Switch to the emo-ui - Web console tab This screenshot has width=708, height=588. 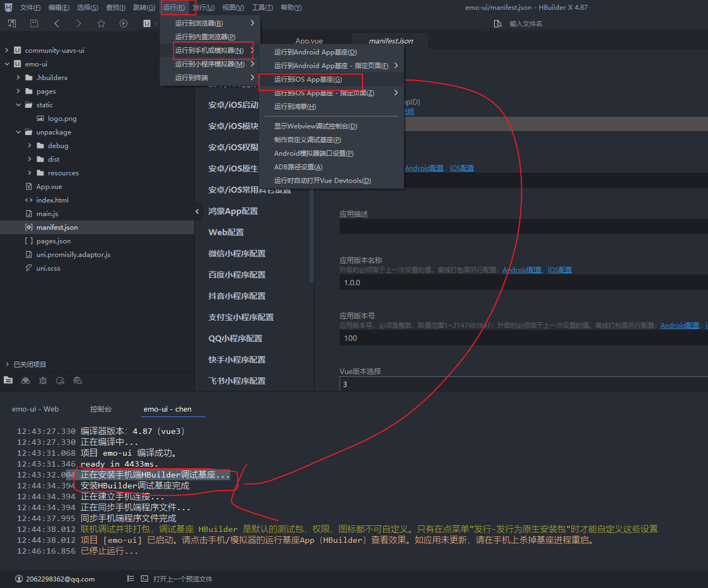pyautogui.click(x=35, y=409)
